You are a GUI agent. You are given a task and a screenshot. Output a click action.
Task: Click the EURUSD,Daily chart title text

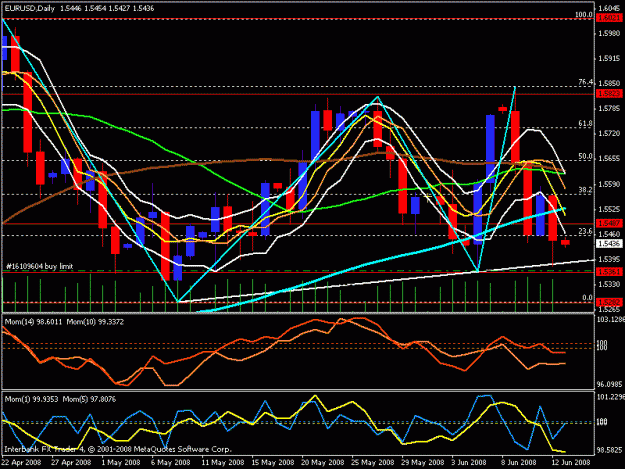pos(29,8)
